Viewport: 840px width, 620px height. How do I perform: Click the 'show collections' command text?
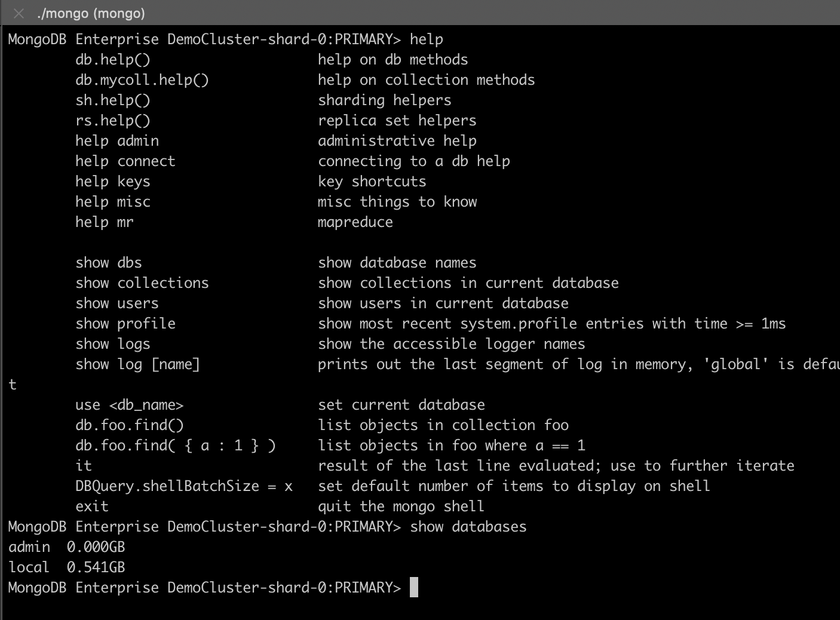coord(142,283)
